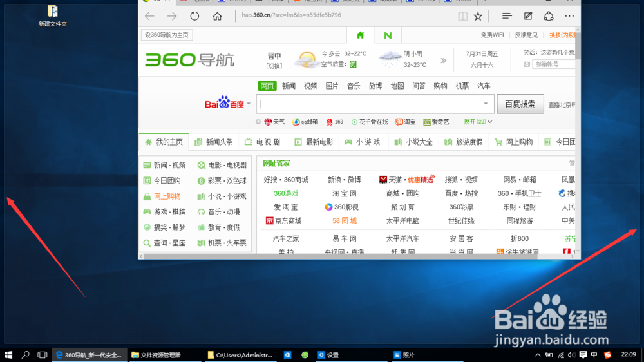Viewport: 644px width, 362px height.
Task: Click the Sogou S input tray icon
Action: click(x=608, y=355)
